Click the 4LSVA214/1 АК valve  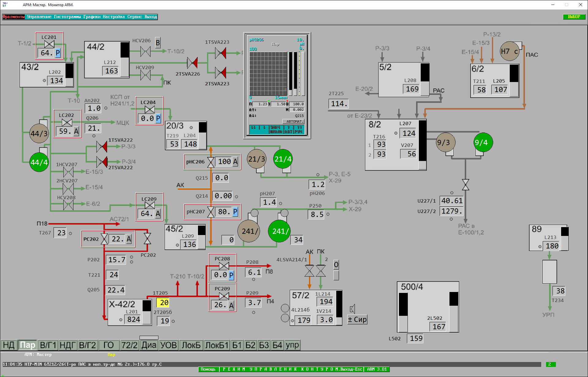pos(309,271)
